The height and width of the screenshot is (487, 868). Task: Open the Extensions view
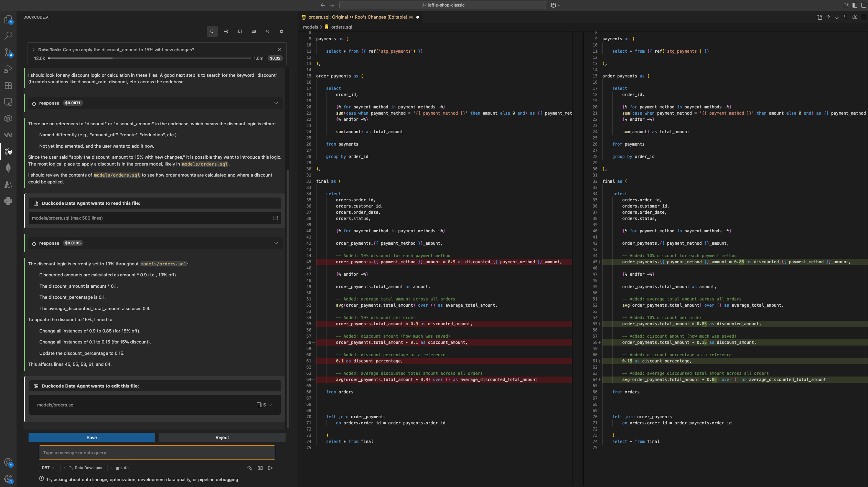tap(8, 85)
